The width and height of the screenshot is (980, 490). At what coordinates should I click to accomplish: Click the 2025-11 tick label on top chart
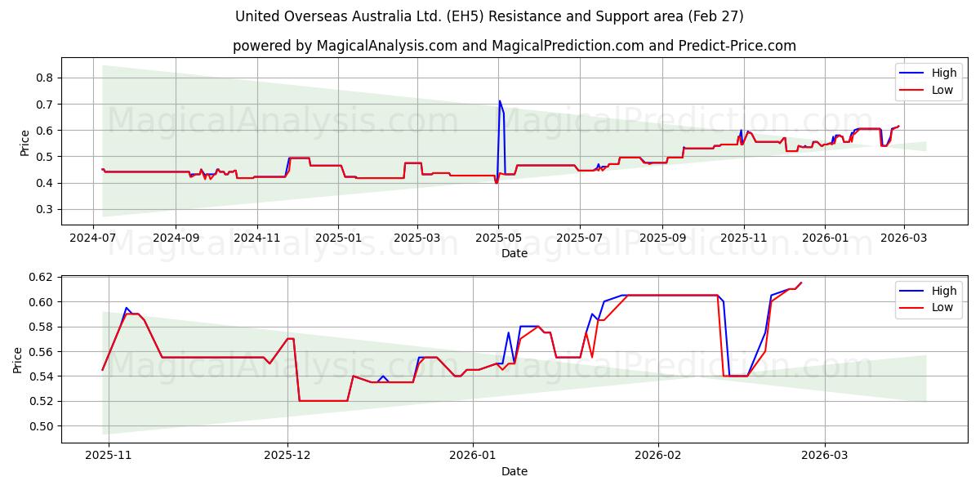pos(743,237)
